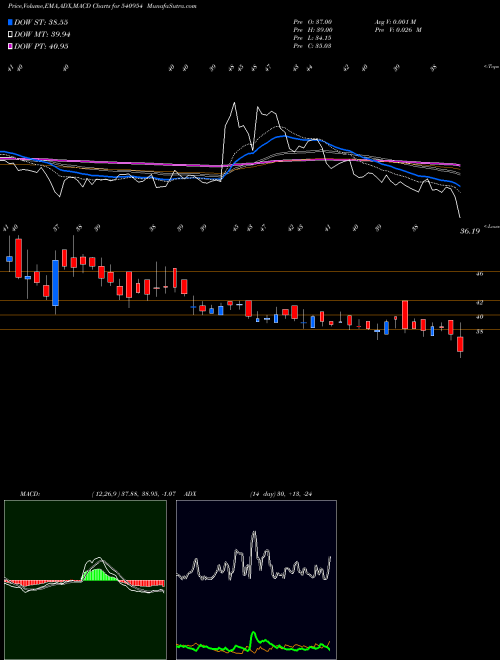500x660 pixels.
Task: Click the 'Pre H: 39.00' high value
Action: (314, 30)
